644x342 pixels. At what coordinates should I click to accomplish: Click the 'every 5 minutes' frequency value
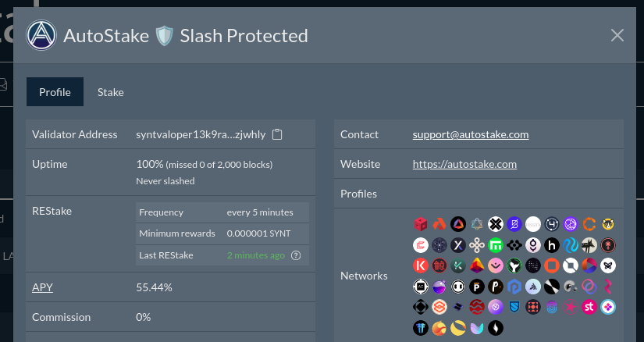tap(260, 212)
